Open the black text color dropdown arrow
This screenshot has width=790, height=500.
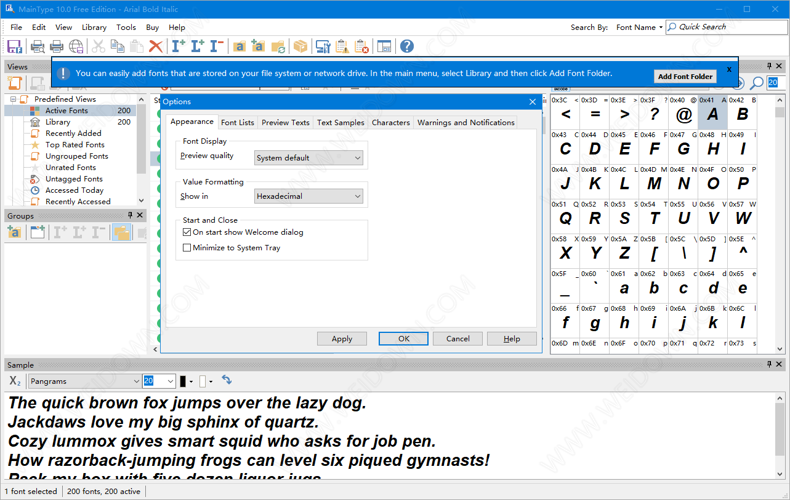[191, 382]
